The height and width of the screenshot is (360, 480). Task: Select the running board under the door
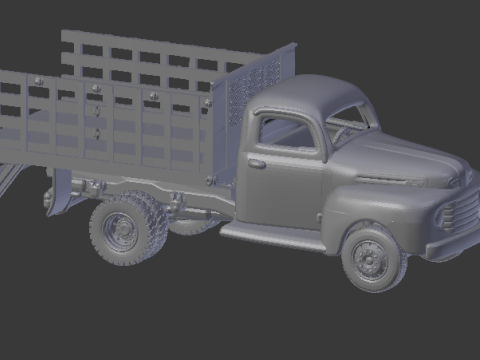pos(273,235)
